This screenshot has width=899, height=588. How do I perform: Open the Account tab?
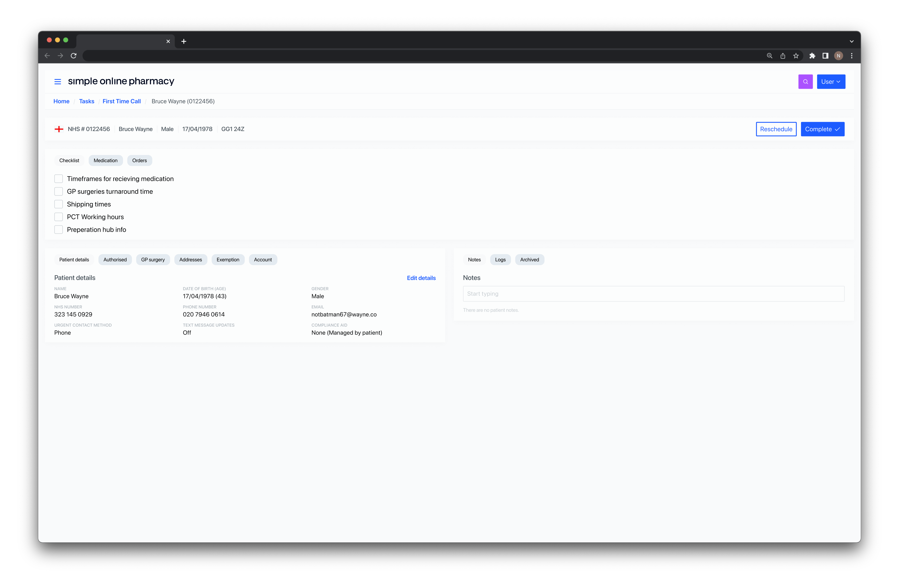[262, 260]
